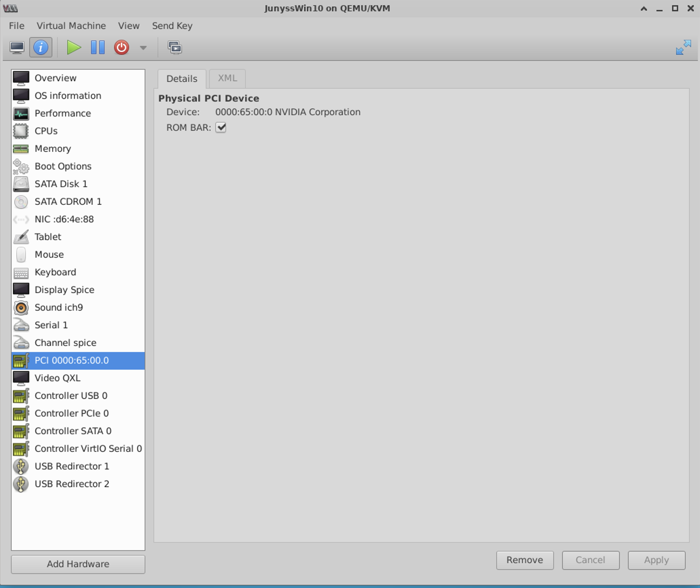
Task: Open the View menu
Action: point(129,26)
